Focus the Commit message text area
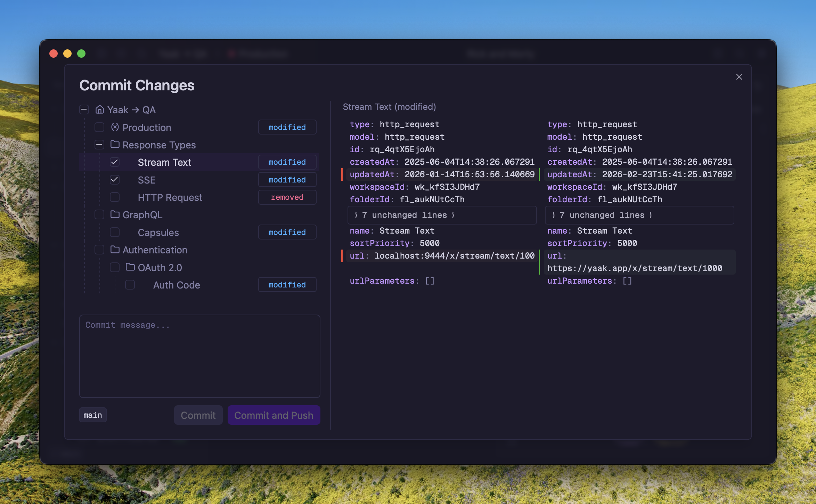This screenshot has width=816, height=504. [199, 356]
